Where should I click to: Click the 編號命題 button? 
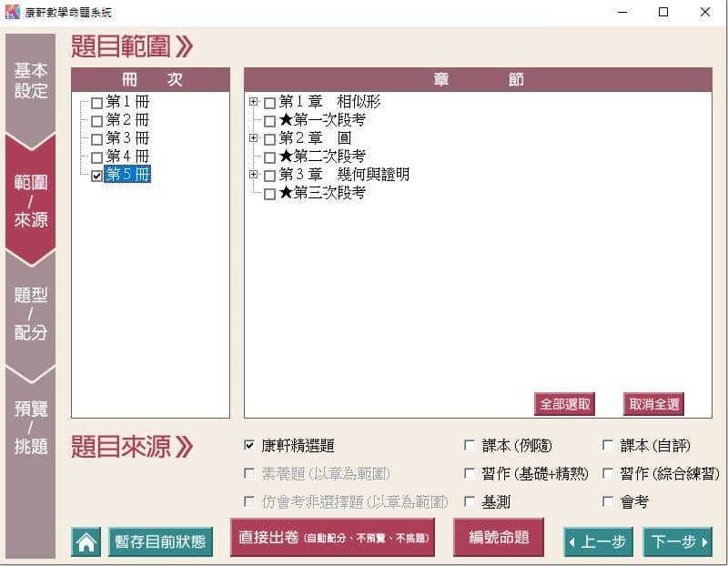(499, 537)
